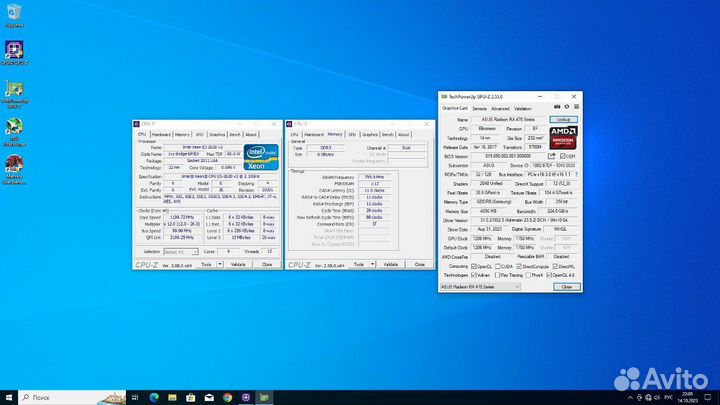This screenshot has height=405, width=720.
Task: Toggle the PhysX checkbox
Action: pyautogui.click(x=528, y=275)
